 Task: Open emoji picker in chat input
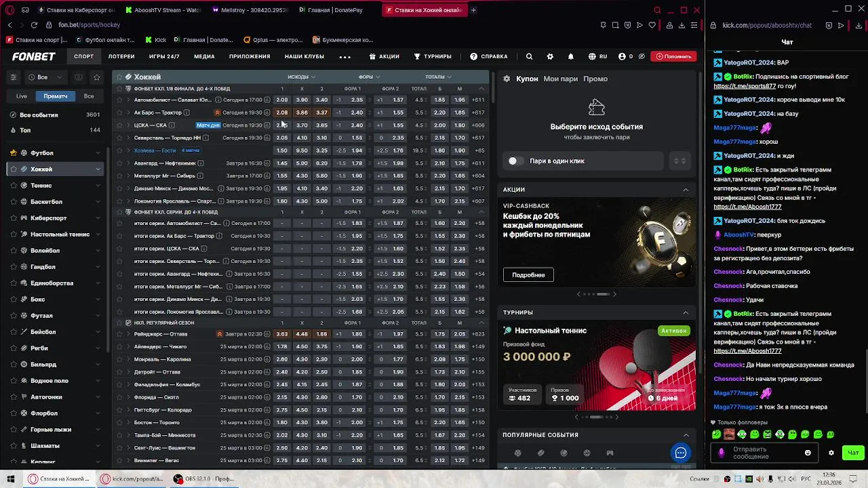click(808, 453)
